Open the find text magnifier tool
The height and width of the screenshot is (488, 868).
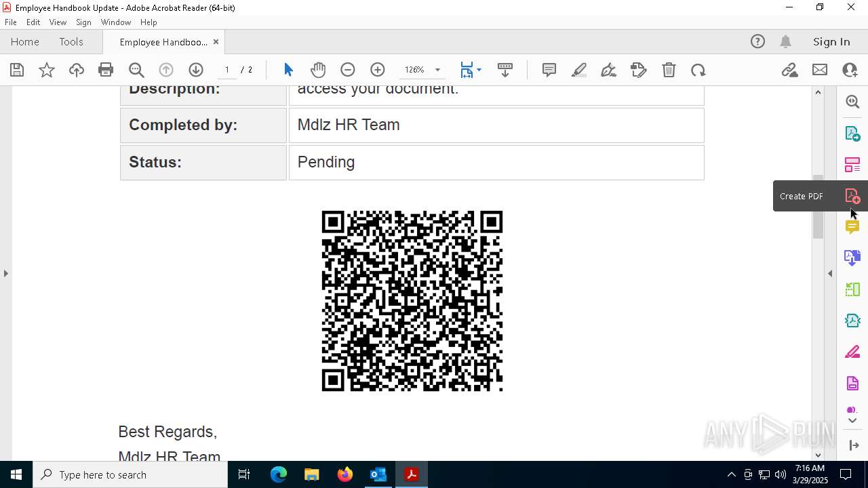pos(136,70)
